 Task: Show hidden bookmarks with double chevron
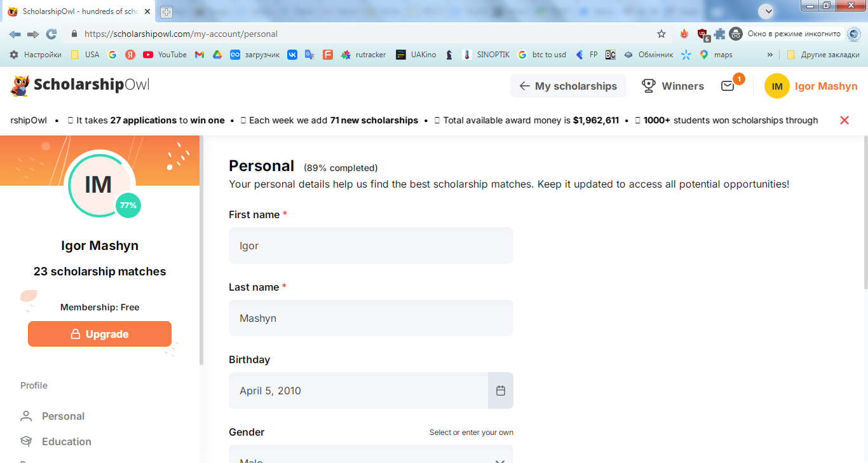coord(770,55)
